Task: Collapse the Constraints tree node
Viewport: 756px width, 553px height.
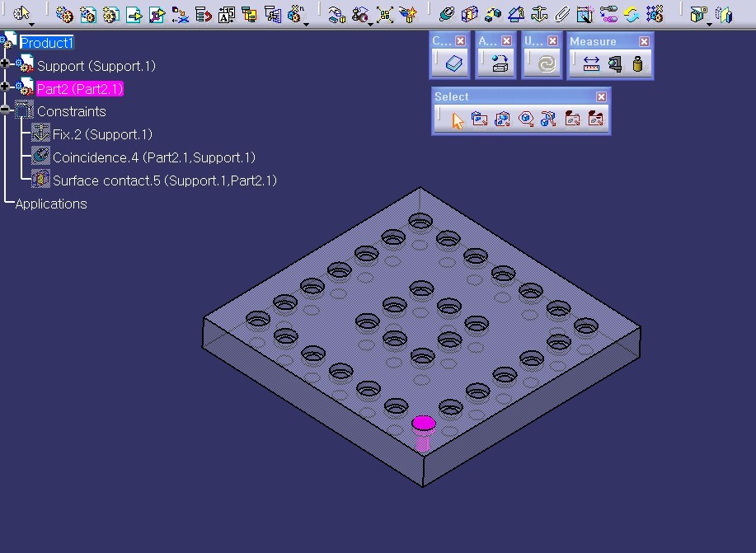Action: pos(5,110)
